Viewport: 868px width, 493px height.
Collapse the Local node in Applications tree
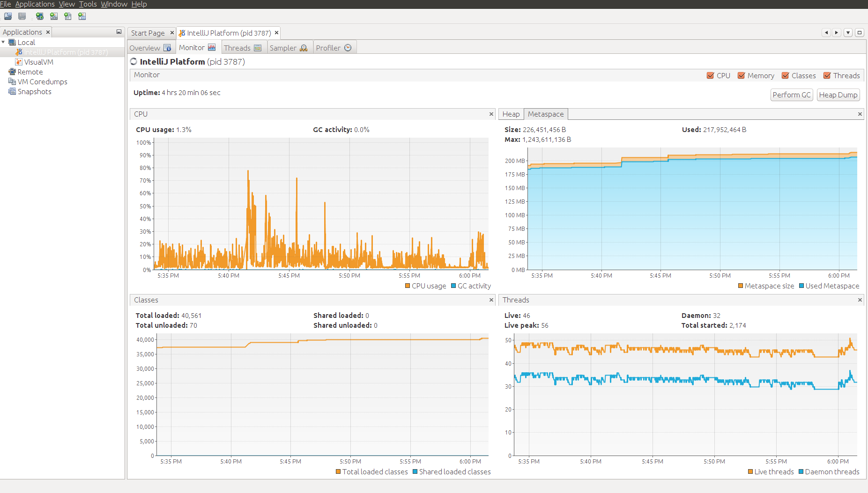(4, 42)
